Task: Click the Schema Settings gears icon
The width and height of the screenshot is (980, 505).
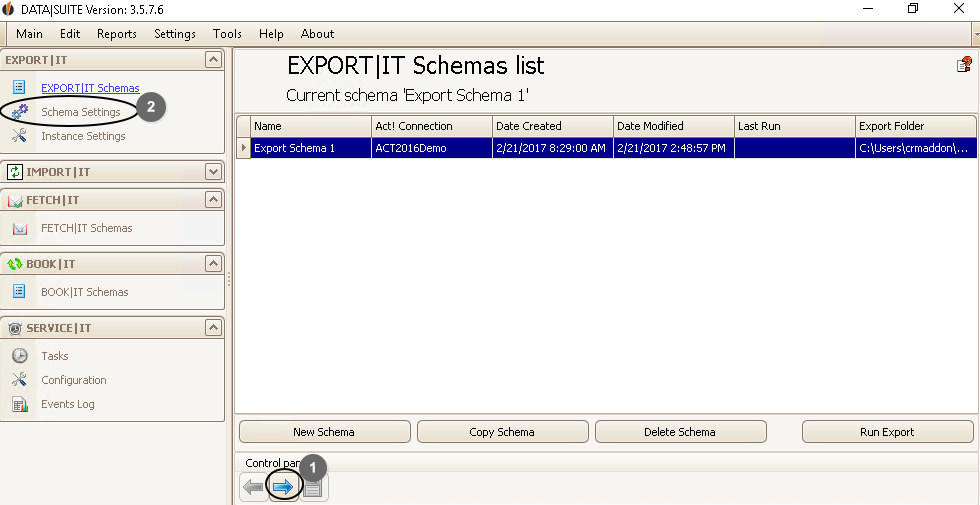Action: pyautogui.click(x=20, y=112)
